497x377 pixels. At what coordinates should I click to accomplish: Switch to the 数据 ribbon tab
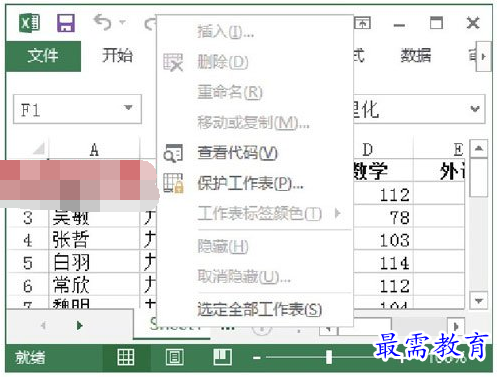416,55
